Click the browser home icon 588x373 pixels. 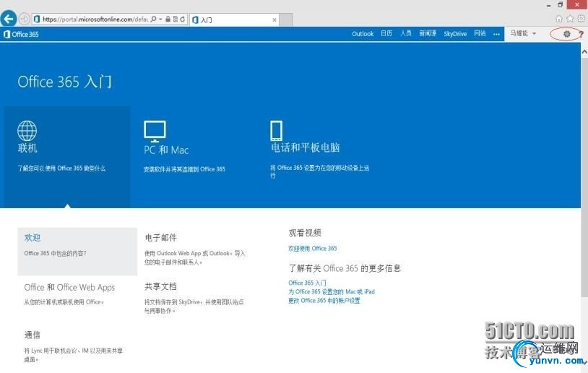(x=559, y=18)
